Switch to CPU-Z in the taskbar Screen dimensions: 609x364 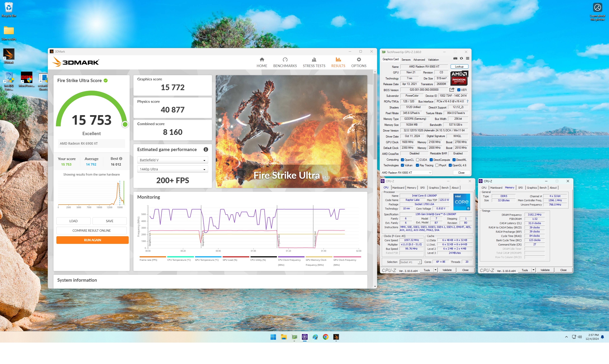[305, 337]
